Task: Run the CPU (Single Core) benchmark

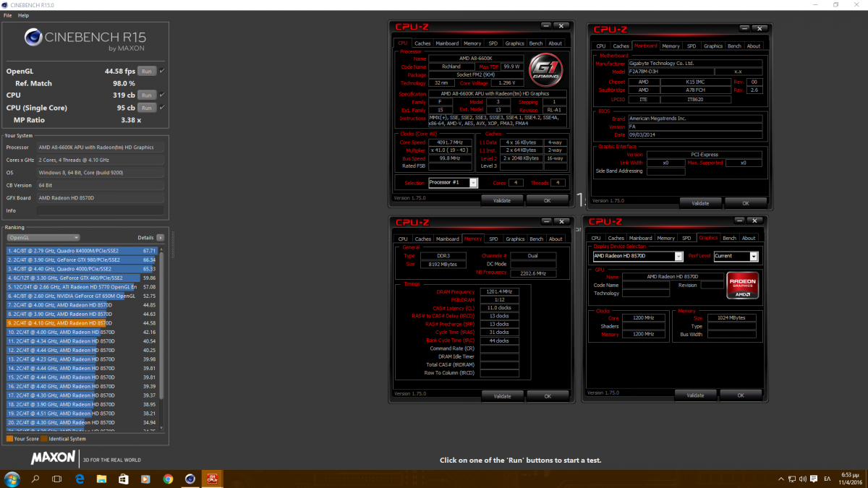Action: [147, 108]
